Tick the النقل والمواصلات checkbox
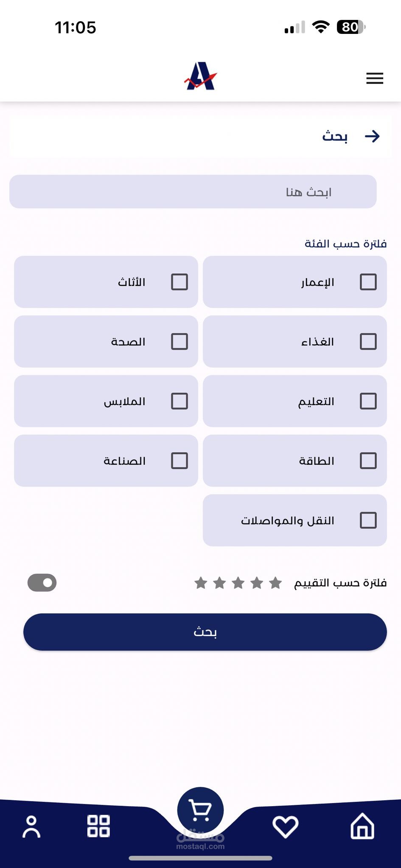The width and height of the screenshot is (401, 868). [x=368, y=520]
